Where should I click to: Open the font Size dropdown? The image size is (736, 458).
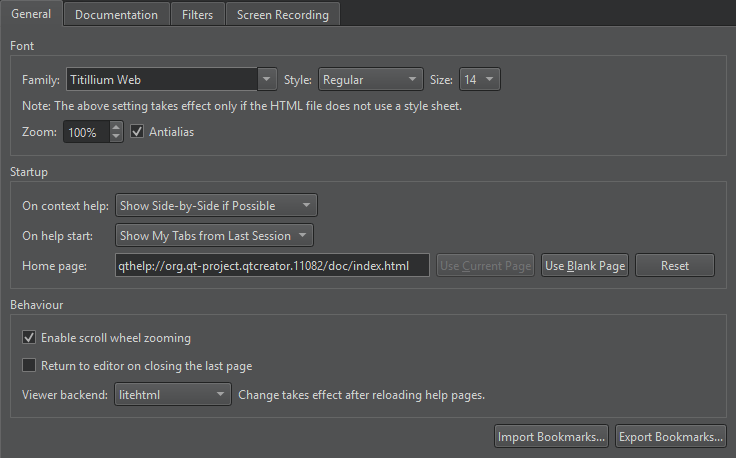[479, 80]
